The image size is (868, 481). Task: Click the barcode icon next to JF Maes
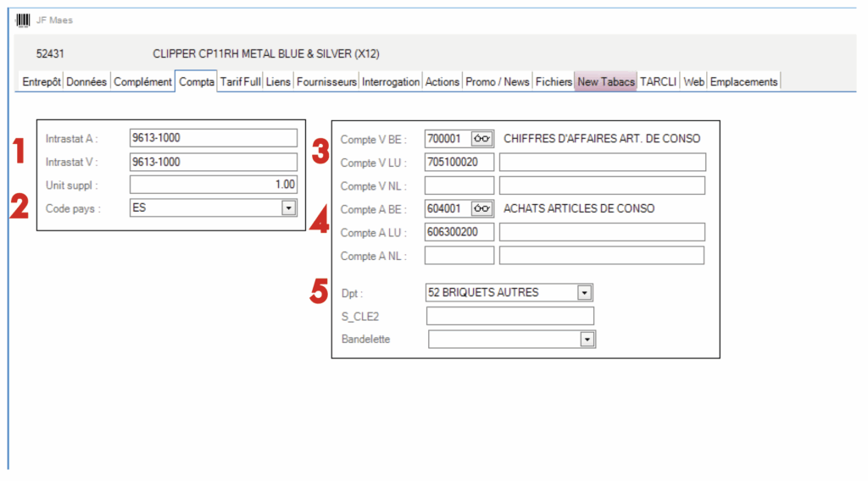[x=23, y=19]
